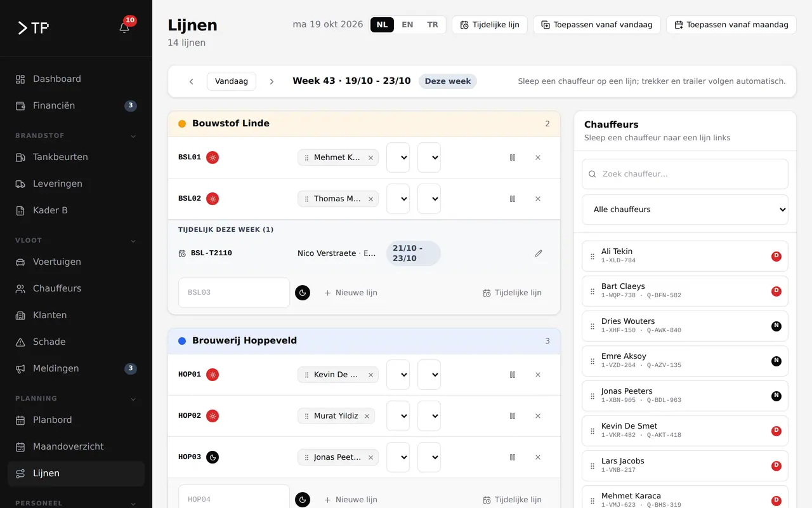Open Tankbeurten in the sidebar

[76, 157]
